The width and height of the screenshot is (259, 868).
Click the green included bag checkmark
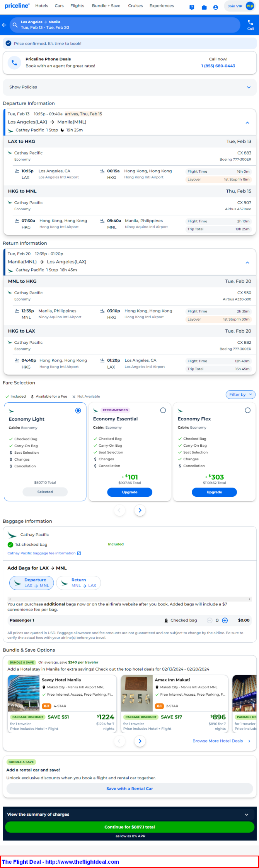[x=10, y=544]
